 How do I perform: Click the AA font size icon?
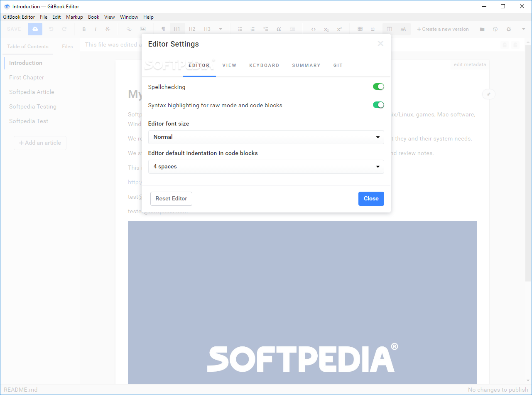(x=403, y=29)
